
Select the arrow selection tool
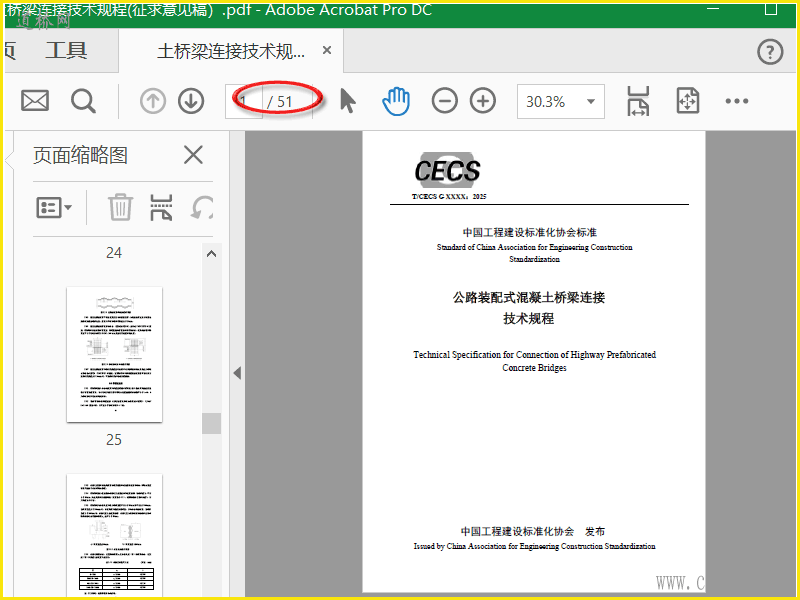click(347, 101)
